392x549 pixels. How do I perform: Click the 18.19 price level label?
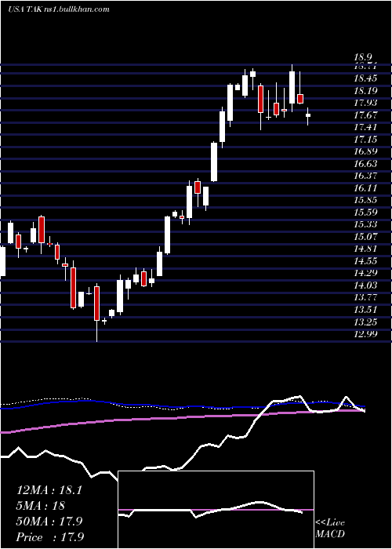[365, 91]
